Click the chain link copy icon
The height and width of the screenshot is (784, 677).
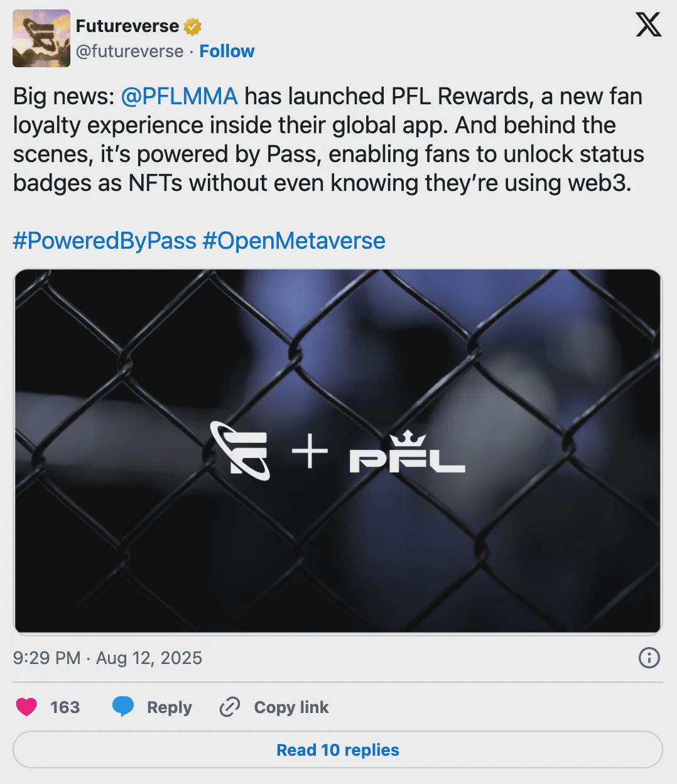pyautogui.click(x=229, y=707)
